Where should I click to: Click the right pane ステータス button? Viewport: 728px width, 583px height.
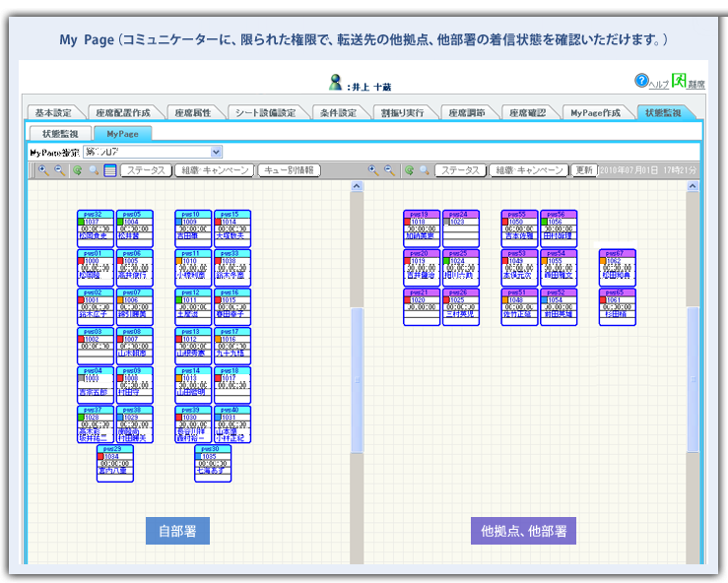click(461, 170)
